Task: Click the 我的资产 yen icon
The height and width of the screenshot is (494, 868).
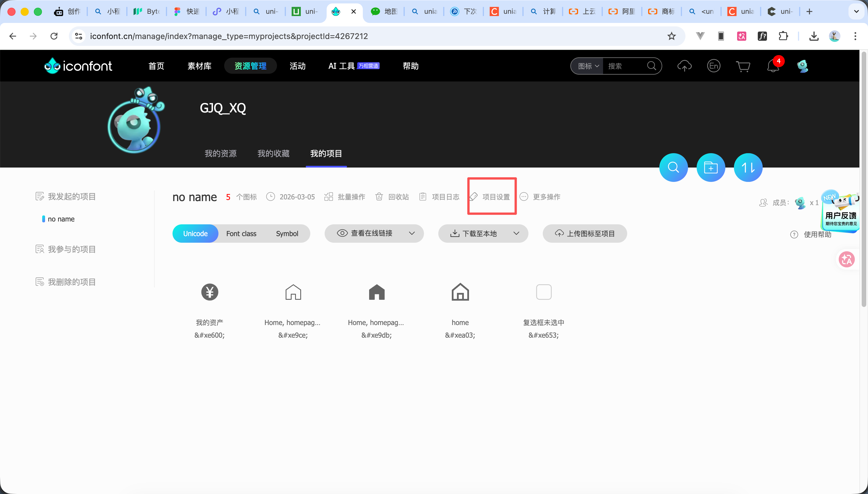Action: (210, 292)
